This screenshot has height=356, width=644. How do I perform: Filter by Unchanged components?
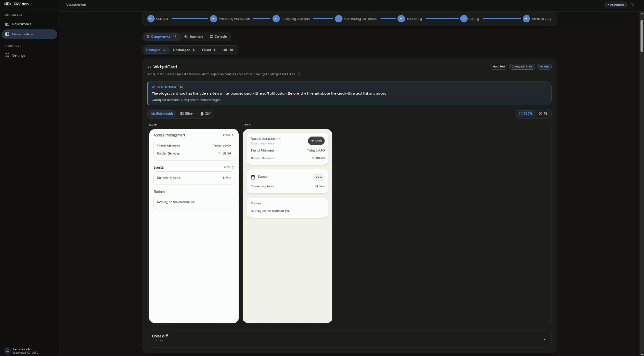(184, 50)
